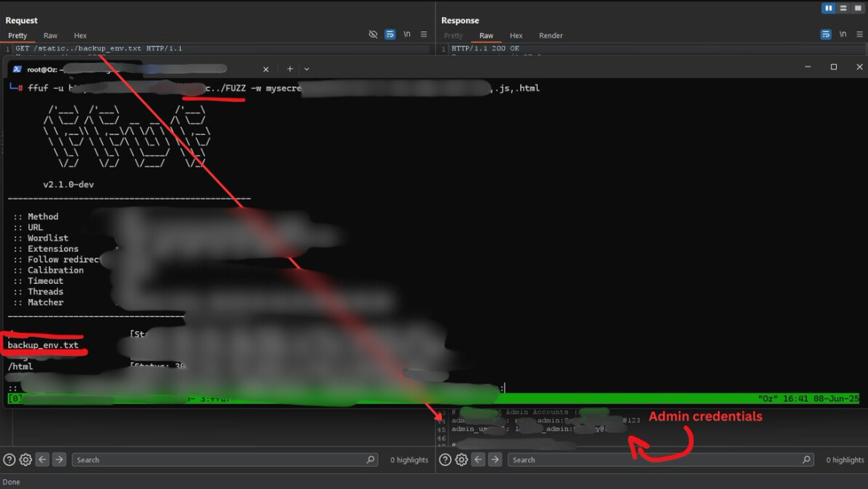Click the Done status bar text
The image size is (868, 489).
tap(11, 482)
